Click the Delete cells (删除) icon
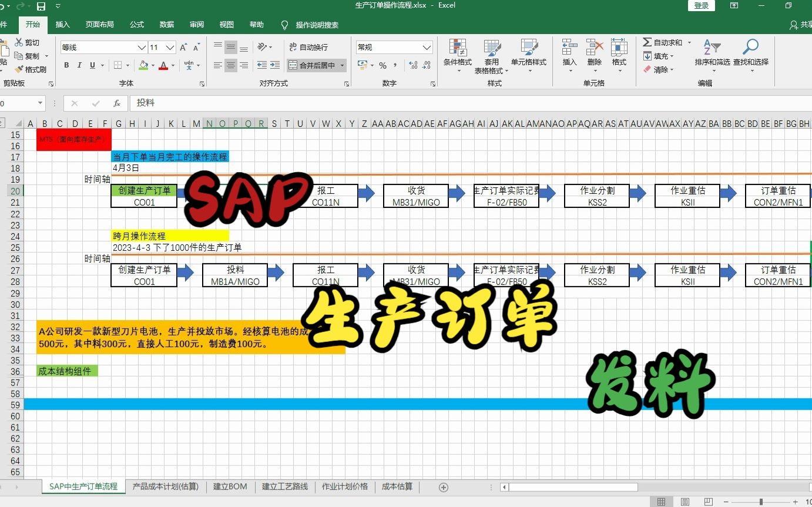 coord(595,48)
